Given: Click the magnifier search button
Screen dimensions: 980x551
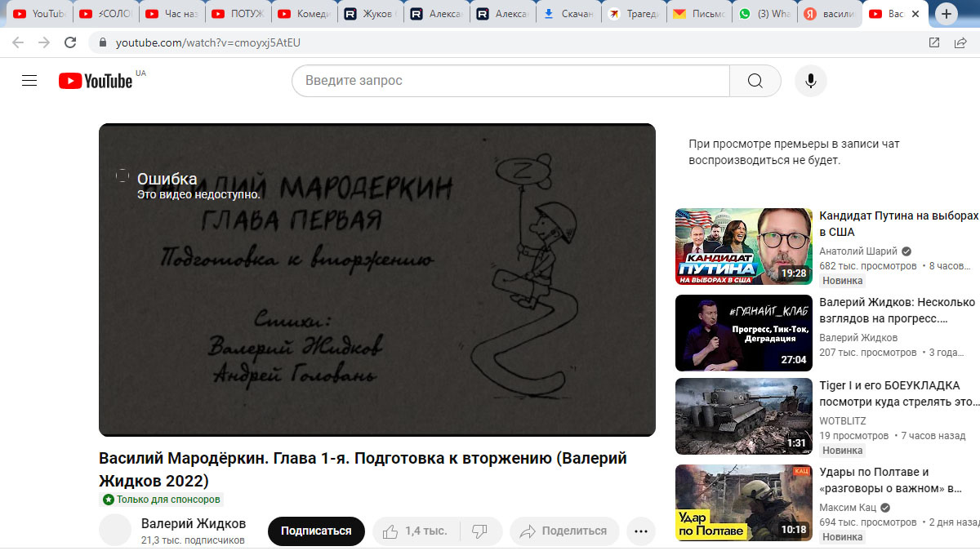Looking at the screenshot, I should (x=755, y=81).
